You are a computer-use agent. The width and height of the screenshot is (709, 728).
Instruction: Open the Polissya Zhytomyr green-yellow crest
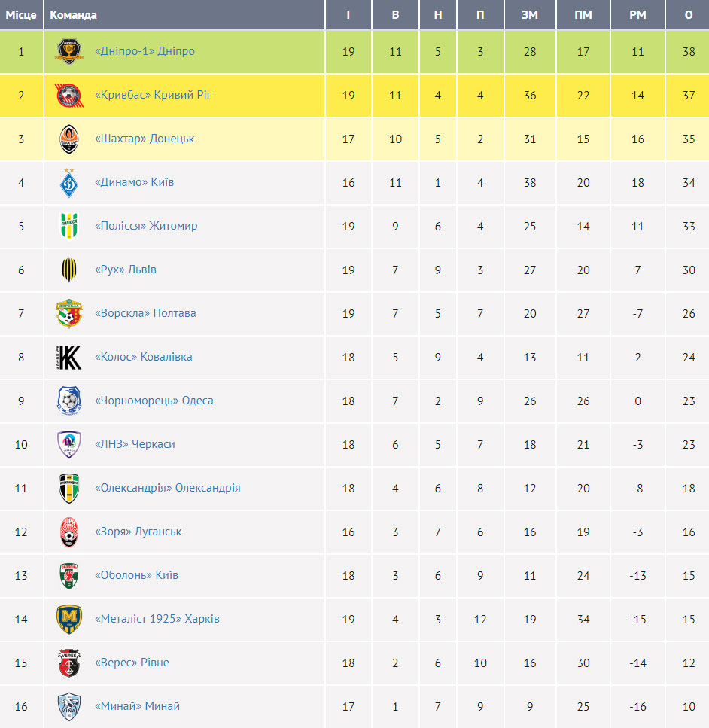click(68, 226)
